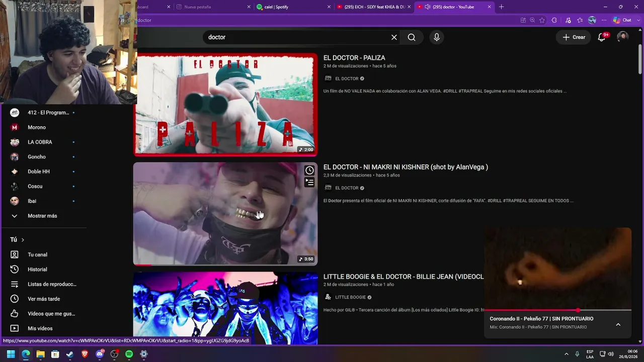The width and height of the screenshot is (644, 362).
Task: Open the YouTube account avatar menu
Action: (622, 37)
